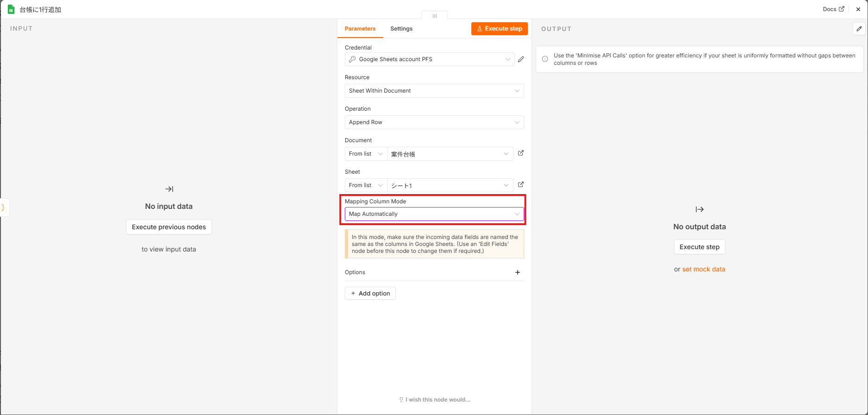
Task: Open the Resource dropdown
Action: tap(434, 91)
